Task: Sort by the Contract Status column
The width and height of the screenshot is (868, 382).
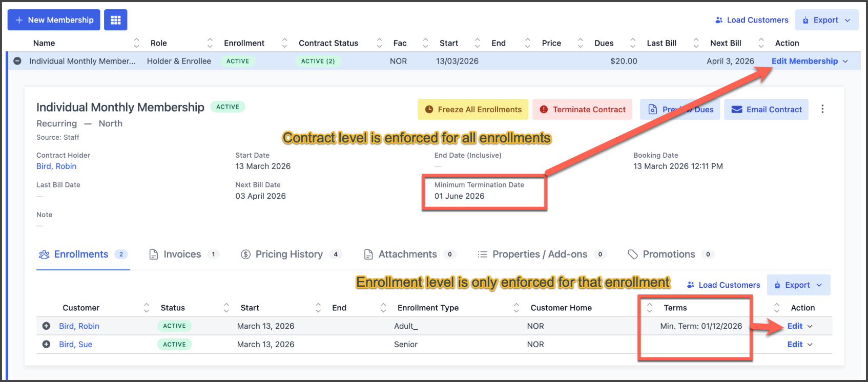Action: point(379,43)
